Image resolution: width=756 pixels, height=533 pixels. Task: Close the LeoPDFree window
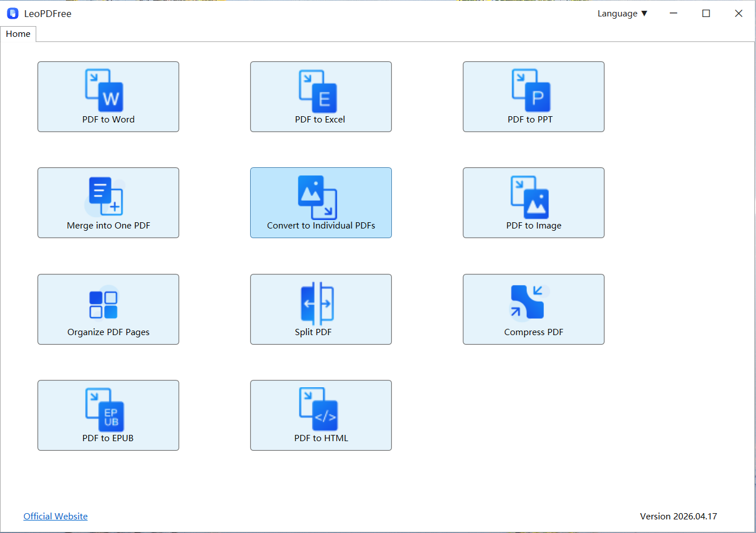[738, 14]
